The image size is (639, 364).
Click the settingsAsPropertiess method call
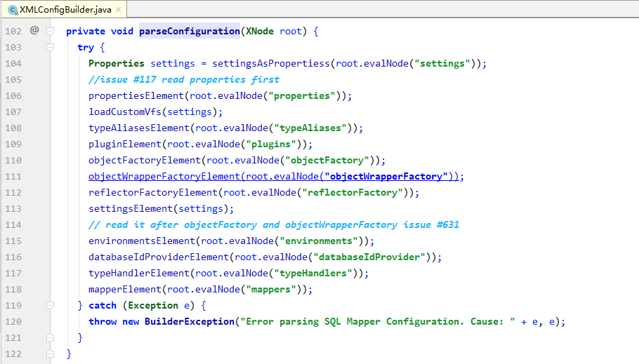pyautogui.click(x=270, y=64)
